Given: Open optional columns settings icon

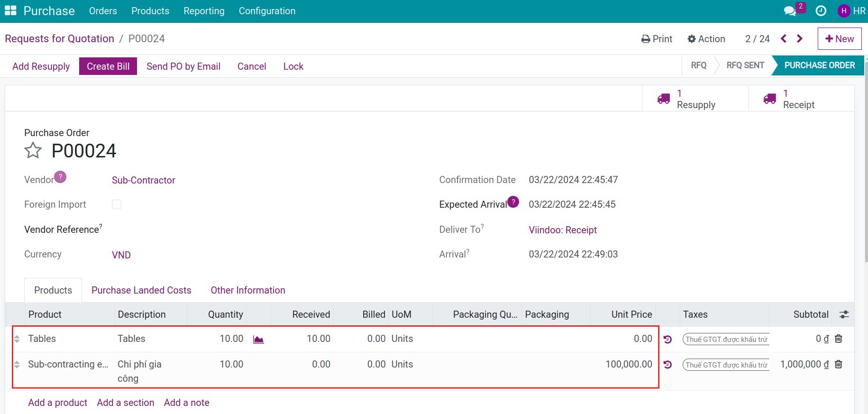Looking at the screenshot, I should pos(844,314).
